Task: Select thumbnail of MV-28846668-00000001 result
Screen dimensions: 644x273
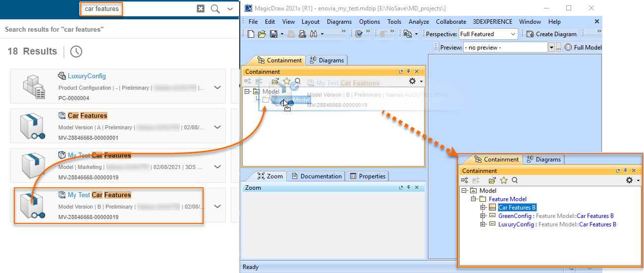Action: [33, 126]
